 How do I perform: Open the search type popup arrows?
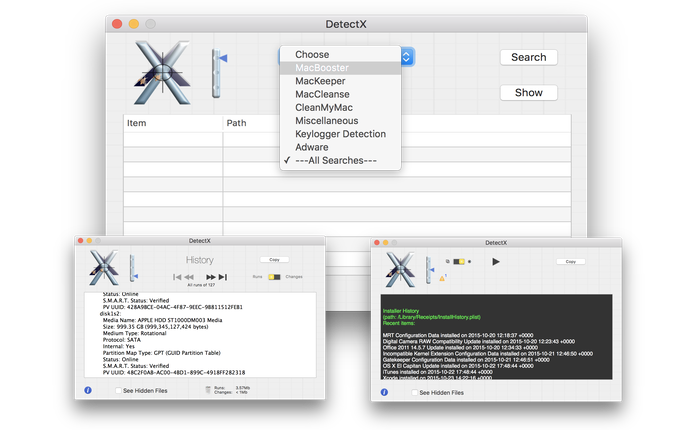coord(406,57)
